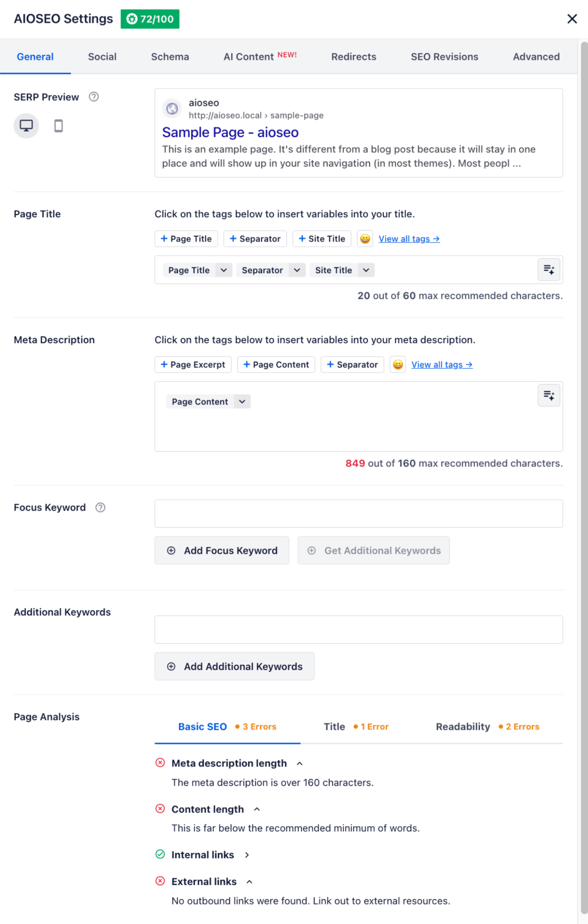Select the Title analysis tab
The height and width of the screenshot is (924, 588).
tap(356, 727)
